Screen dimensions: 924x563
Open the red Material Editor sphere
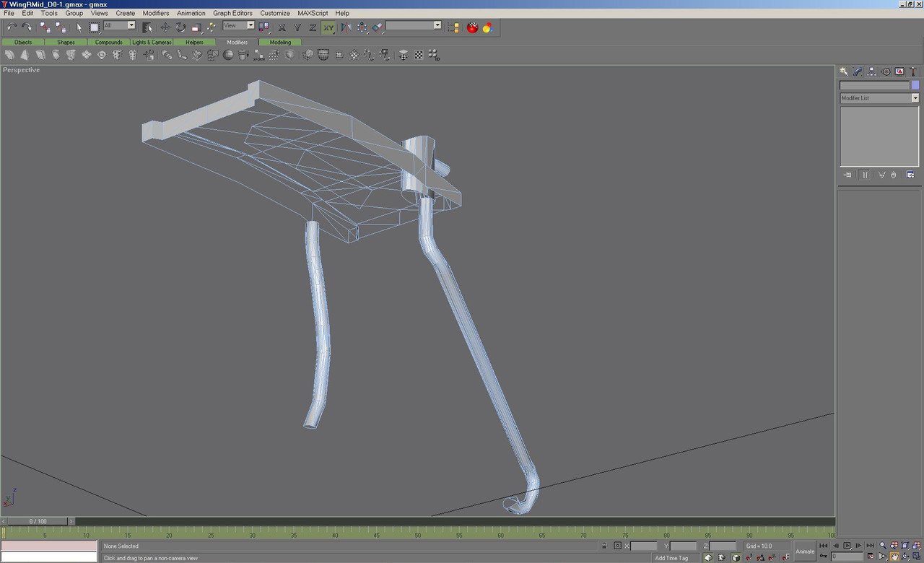coord(472,27)
